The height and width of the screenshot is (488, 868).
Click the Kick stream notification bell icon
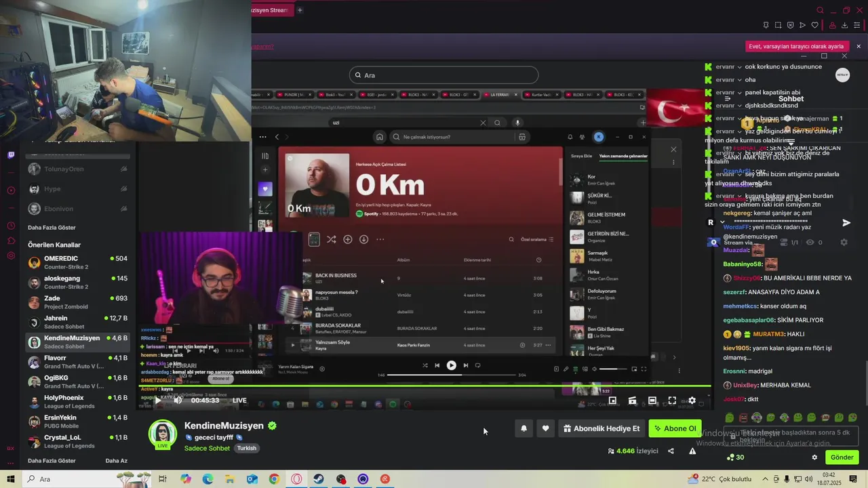[524, 428]
